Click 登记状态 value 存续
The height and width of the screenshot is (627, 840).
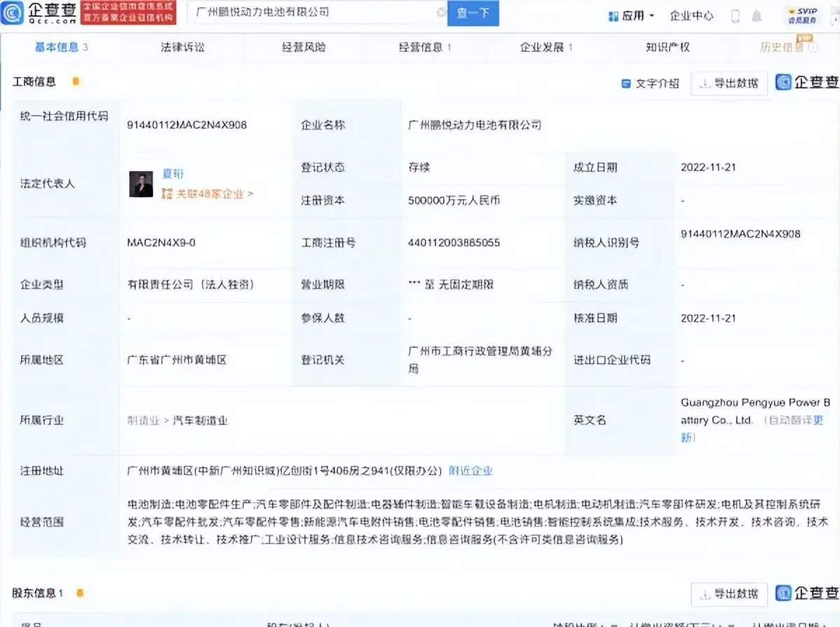pyautogui.click(x=419, y=167)
